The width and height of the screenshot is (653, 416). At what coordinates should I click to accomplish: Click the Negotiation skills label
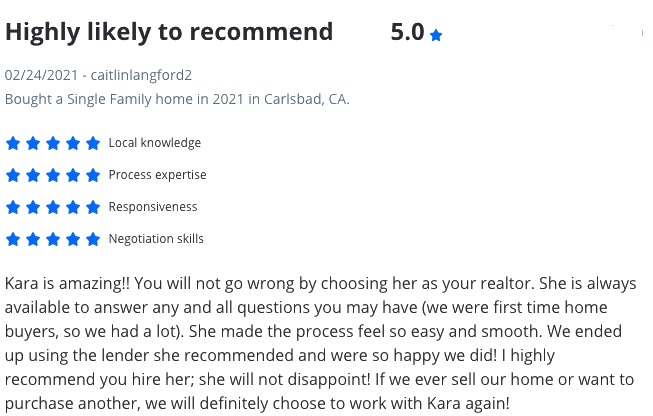(x=156, y=239)
